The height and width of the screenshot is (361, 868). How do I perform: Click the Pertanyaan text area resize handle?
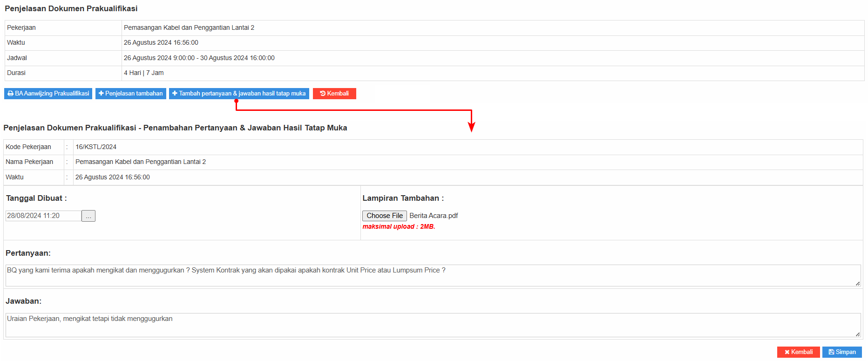858,283
